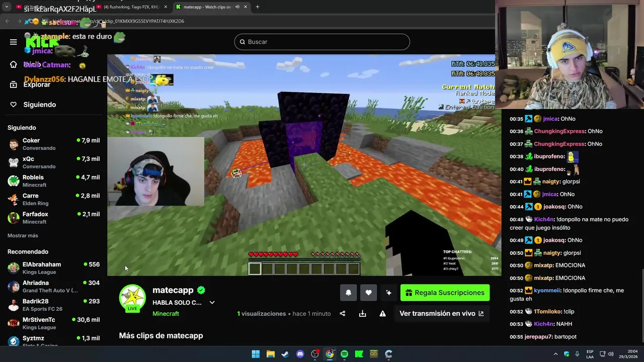644x362 pixels.
Task: Open a new browser tab
Action: click(257, 7)
